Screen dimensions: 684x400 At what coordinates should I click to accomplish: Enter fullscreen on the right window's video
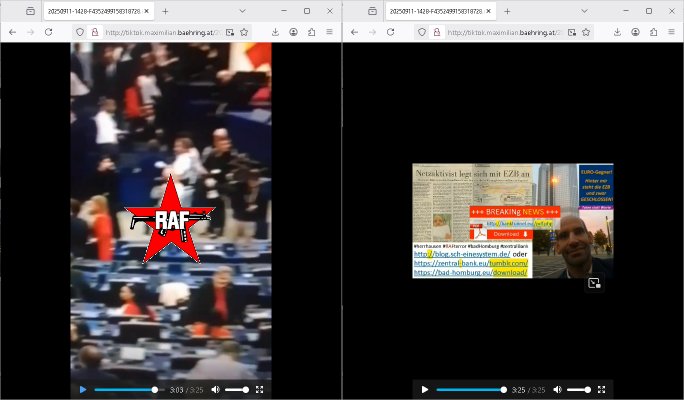click(x=601, y=389)
